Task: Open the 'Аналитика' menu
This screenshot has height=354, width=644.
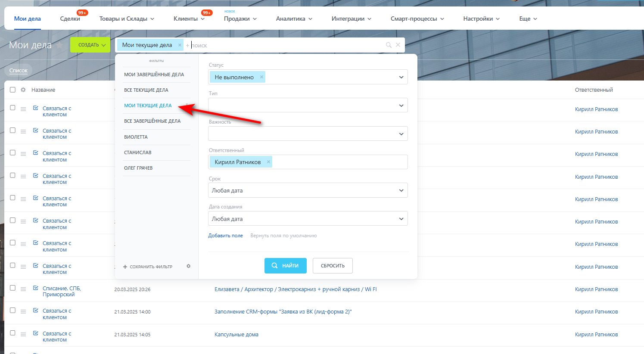Action: point(294,19)
